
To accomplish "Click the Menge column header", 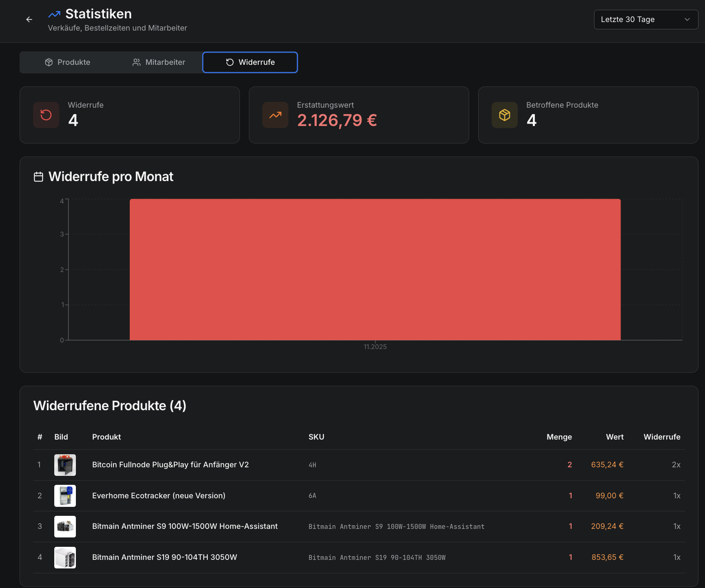I will [x=559, y=437].
